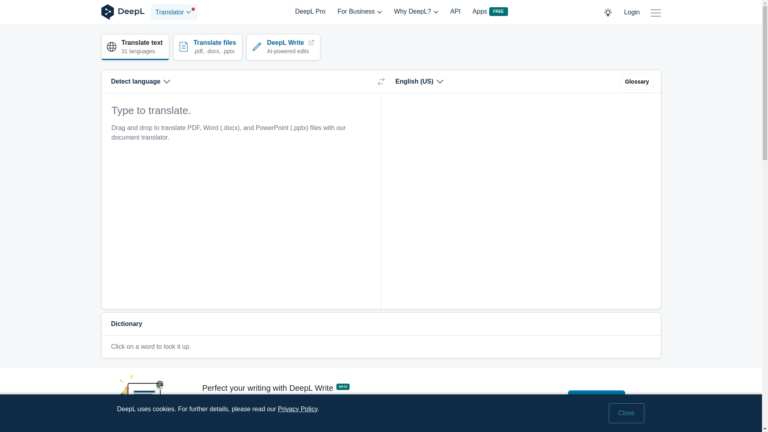
Task: Click the Dictionary section heading
Action: point(126,324)
